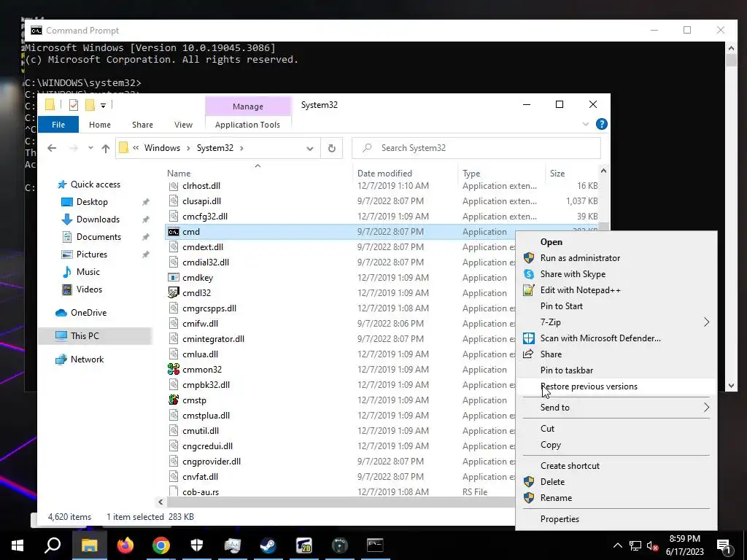Screen dimensions: 747x560
Task: Click the Properties quick access toolbar icon
Action: tap(74, 105)
